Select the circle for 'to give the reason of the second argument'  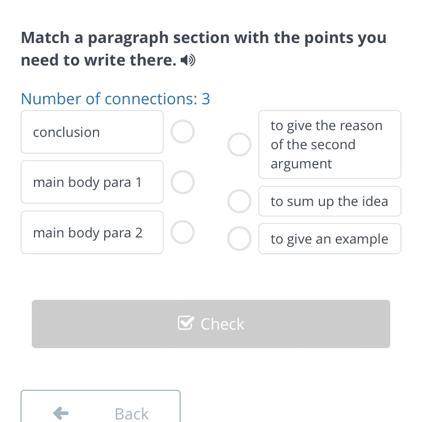[x=239, y=145]
